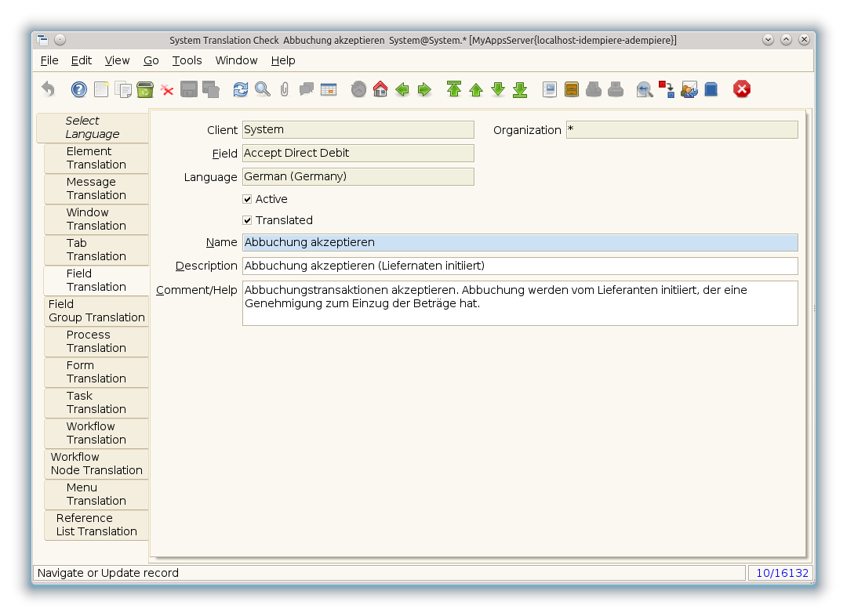The image size is (847, 616).
Task: Click the Description input field
Action: pyautogui.click(x=519, y=266)
